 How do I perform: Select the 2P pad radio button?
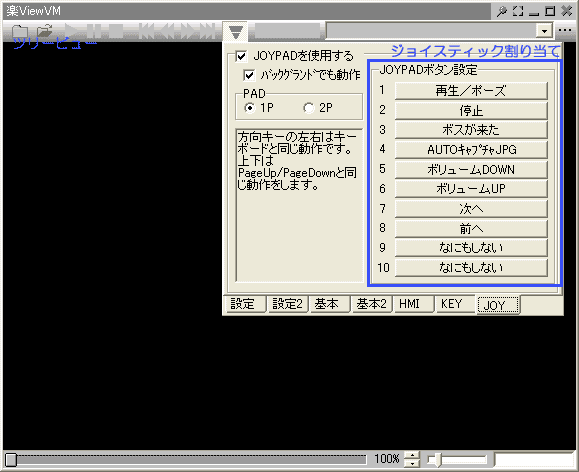tap(308, 108)
